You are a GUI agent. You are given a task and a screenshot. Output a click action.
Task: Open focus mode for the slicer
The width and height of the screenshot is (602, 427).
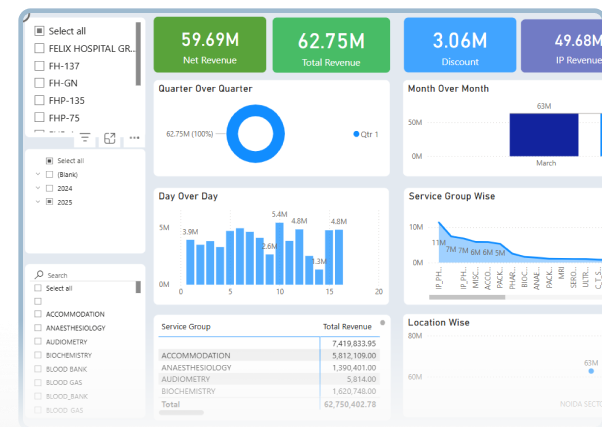110,138
